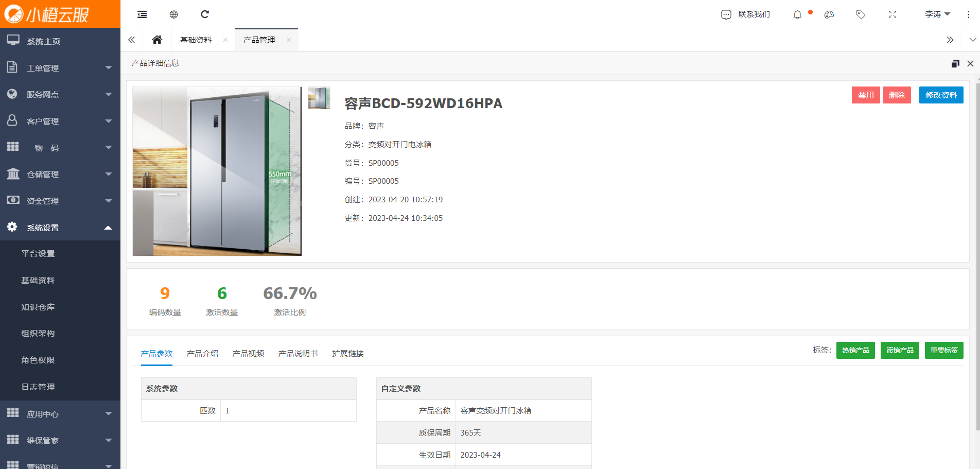Open the vertical three-dot more menu
Image resolution: width=980 pixels, height=469 pixels.
(968, 14)
